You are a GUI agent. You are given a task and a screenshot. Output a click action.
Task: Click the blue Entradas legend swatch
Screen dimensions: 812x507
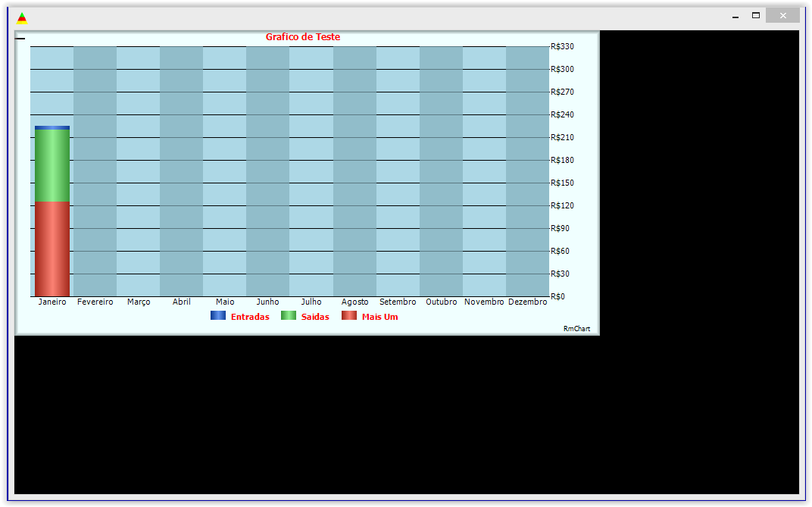[218, 315]
